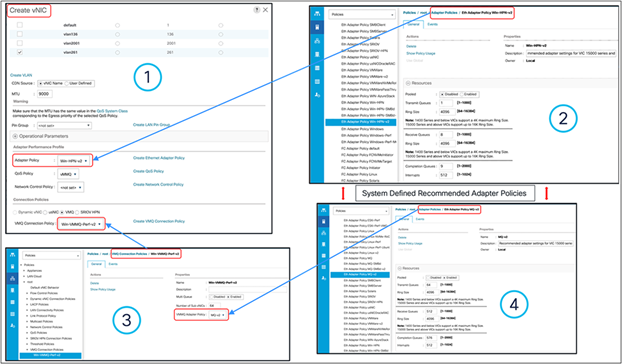622x364 pixels.
Task: Open Equipment sidebar icon in Win-HPN-v2 window
Action: (317, 14)
